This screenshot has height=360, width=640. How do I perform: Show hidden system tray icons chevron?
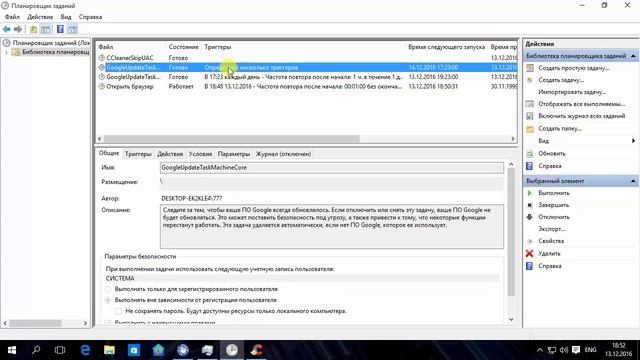pos(540,350)
